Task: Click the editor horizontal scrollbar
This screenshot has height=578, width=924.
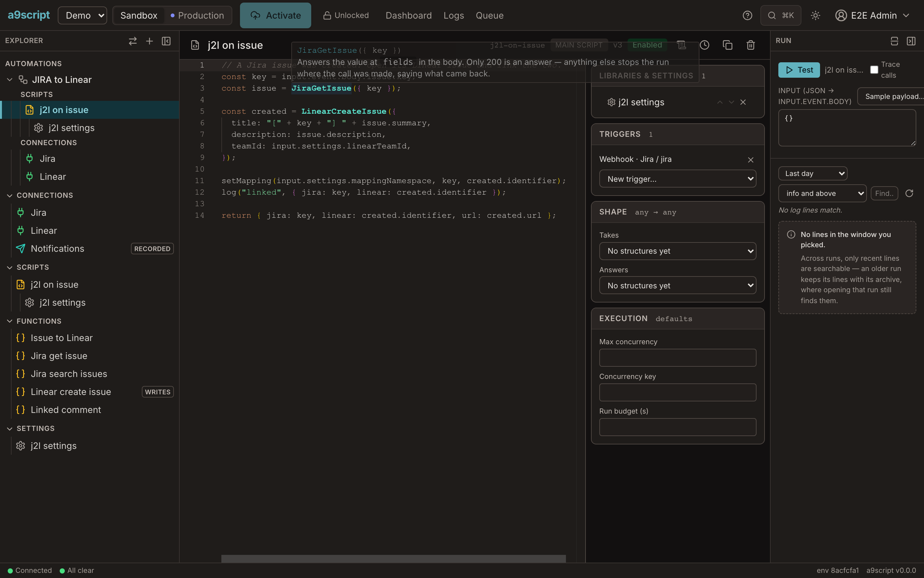Action: coord(393,558)
